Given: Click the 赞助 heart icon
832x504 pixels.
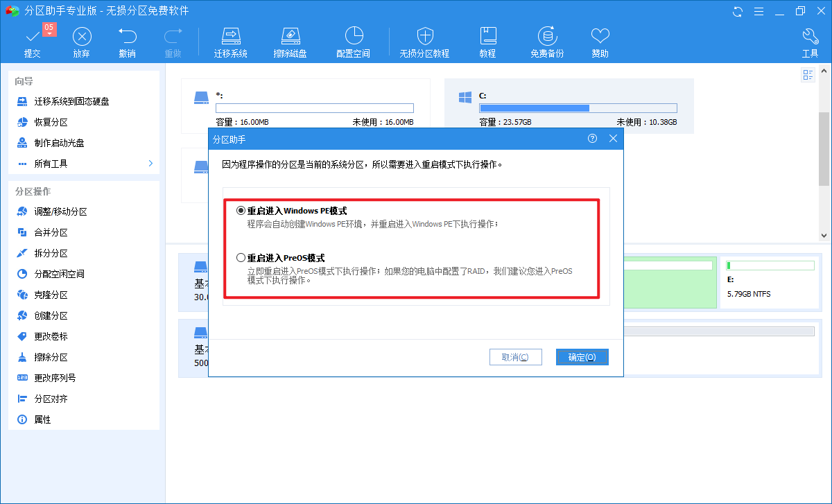Looking at the screenshot, I should coord(600,40).
